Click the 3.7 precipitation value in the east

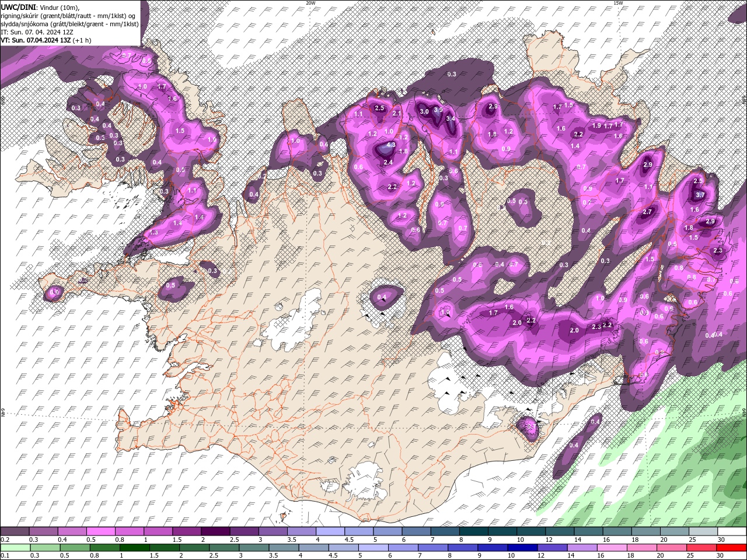point(701,195)
